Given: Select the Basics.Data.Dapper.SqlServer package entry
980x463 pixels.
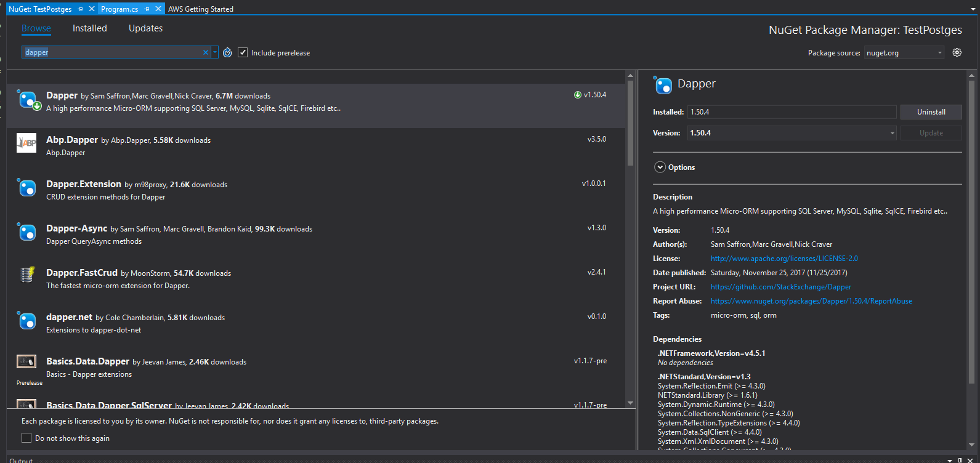Looking at the screenshot, I should (x=315, y=401).
